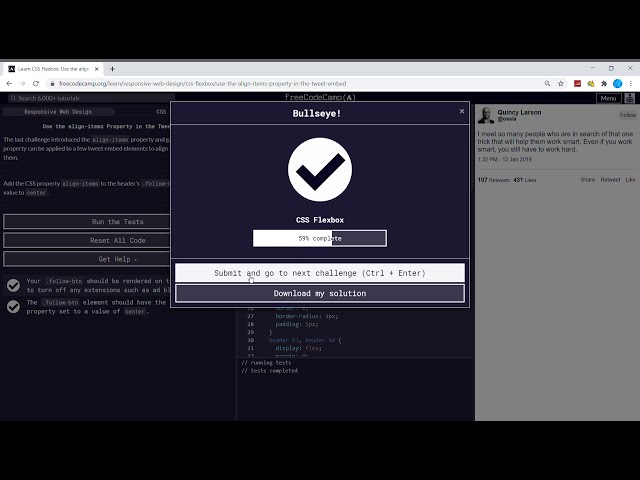The image size is (640, 480).
Task: Go back using browser back arrow
Action: coord(9,84)
